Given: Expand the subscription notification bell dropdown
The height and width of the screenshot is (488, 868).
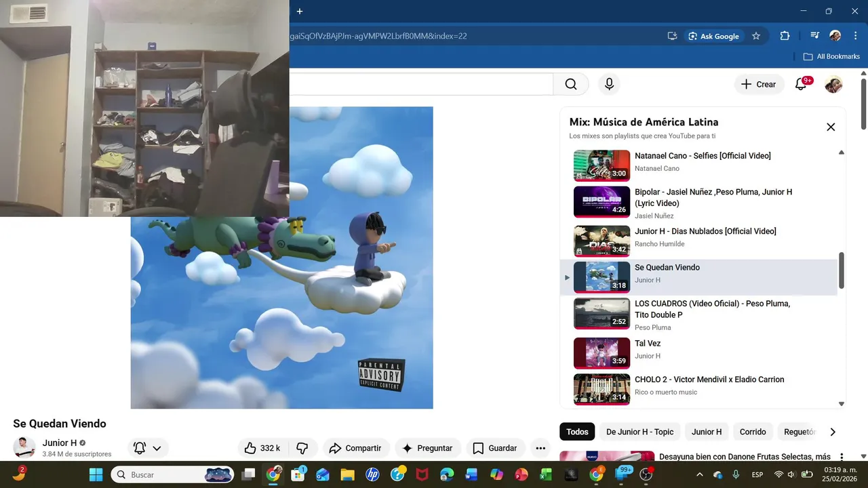Looking at the screenshot, I should tap(148, 448).
